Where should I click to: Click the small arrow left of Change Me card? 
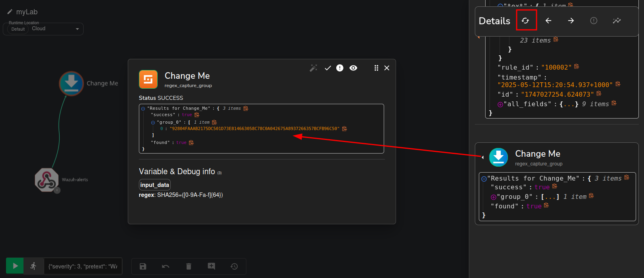[482, 157]
